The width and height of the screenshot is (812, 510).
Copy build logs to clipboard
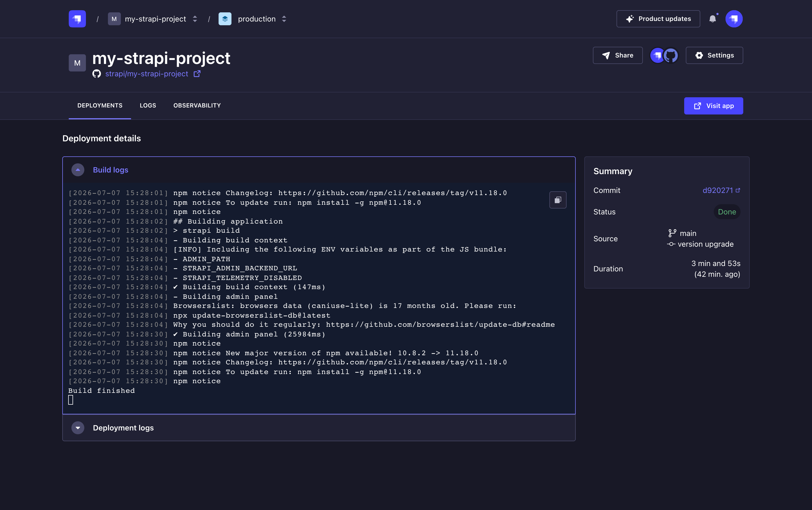click(x=558, y=200)
